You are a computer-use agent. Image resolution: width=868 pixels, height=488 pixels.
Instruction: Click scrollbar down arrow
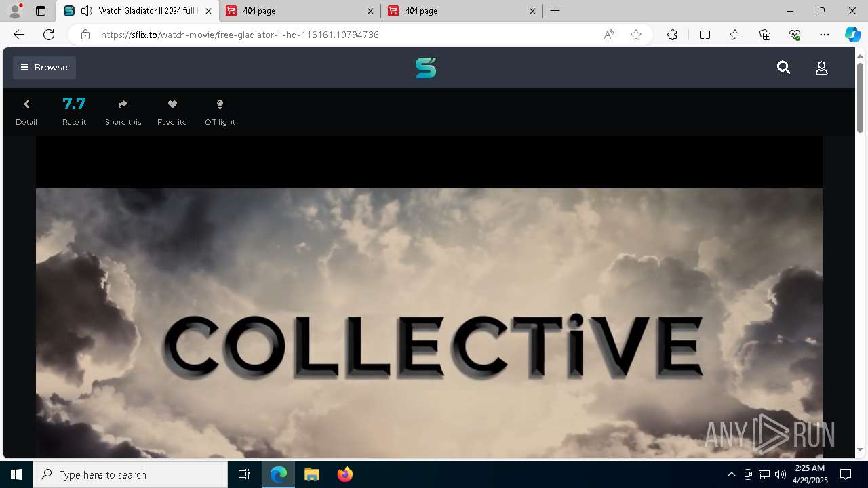pos(860,449)
